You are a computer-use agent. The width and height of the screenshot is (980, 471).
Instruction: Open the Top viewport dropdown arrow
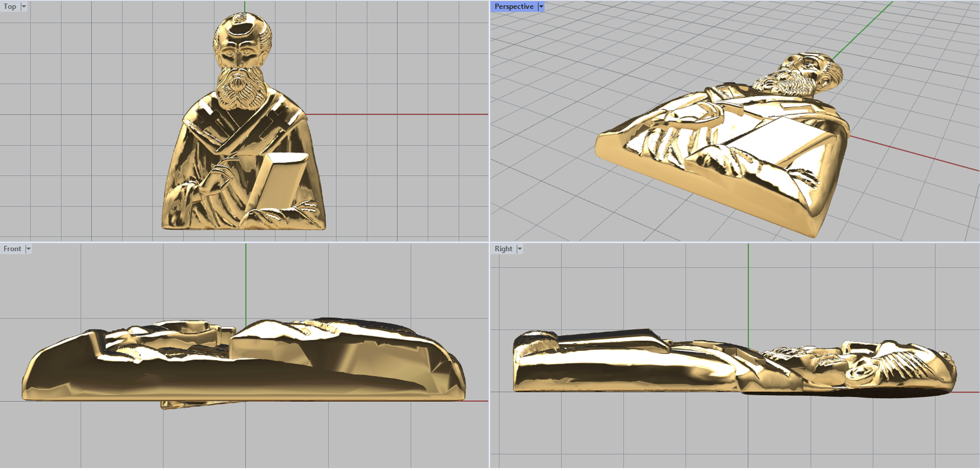click(24, 7)
